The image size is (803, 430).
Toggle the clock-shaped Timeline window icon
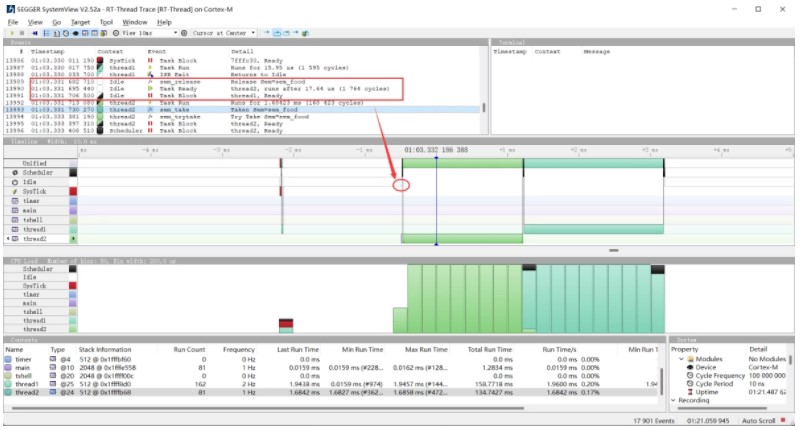(x=66, y=33)
